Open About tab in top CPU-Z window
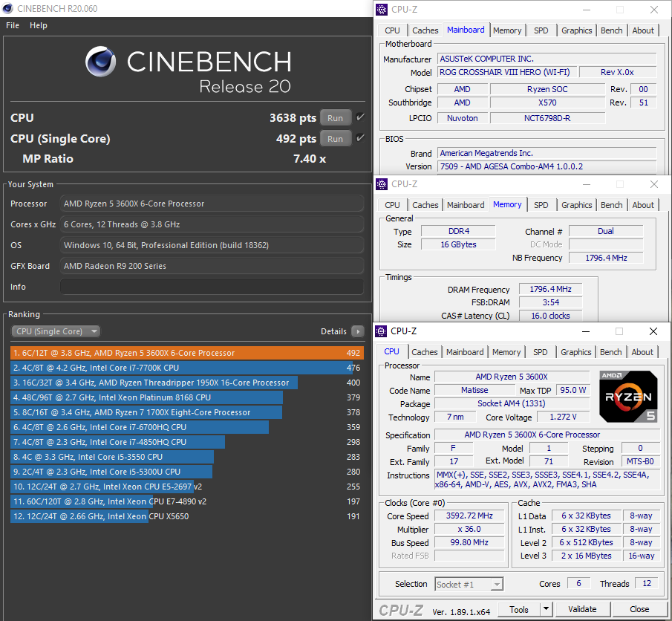672x621 pixels. [643, 30]
